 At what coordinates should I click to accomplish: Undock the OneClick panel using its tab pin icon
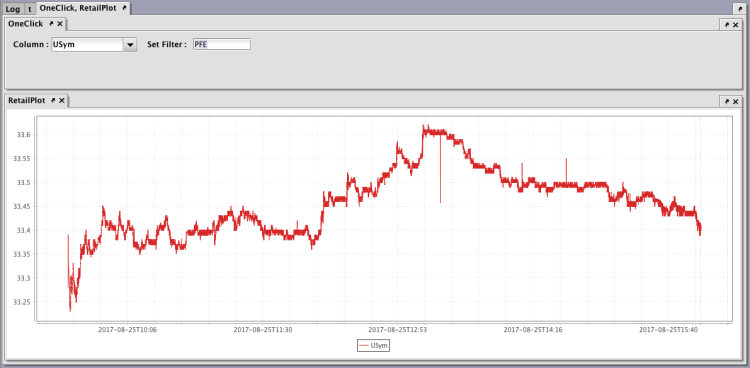pos(51,23)
